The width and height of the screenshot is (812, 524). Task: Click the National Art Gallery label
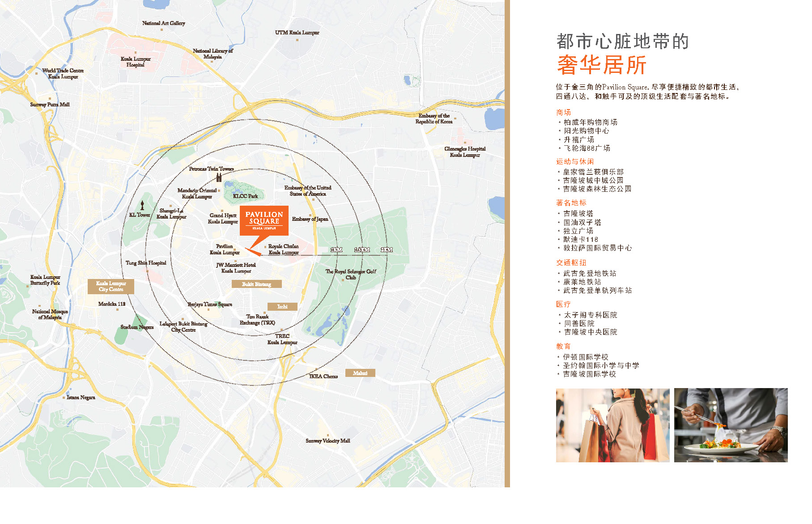tap(163, 23)
